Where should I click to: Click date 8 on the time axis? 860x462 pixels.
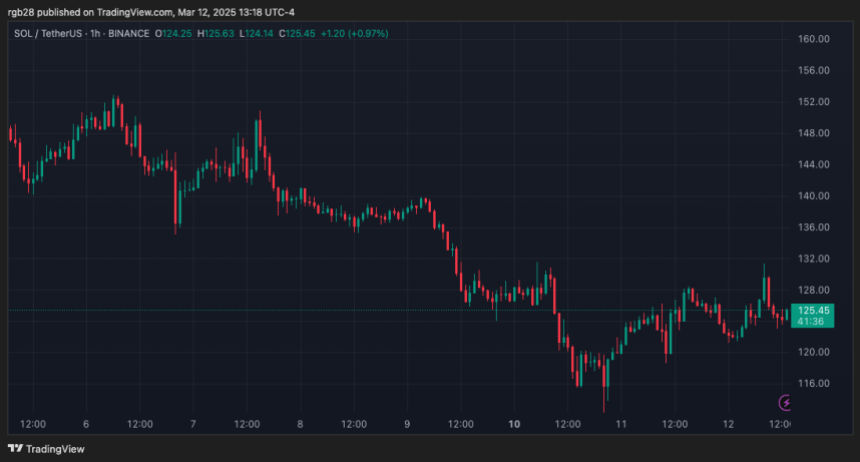tap(300, 424)
